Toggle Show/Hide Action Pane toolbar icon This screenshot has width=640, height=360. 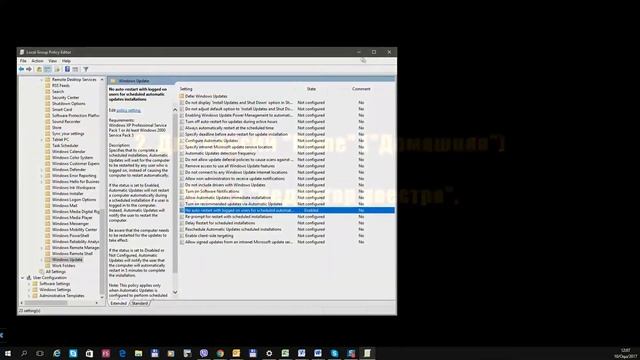coord(75,69)
